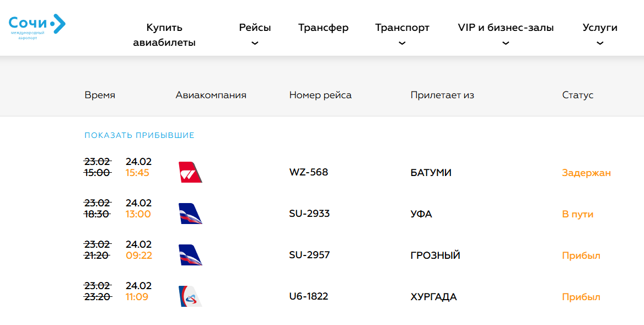
Task: Click the Авиакомпания column header
Action: pos(211,95)
